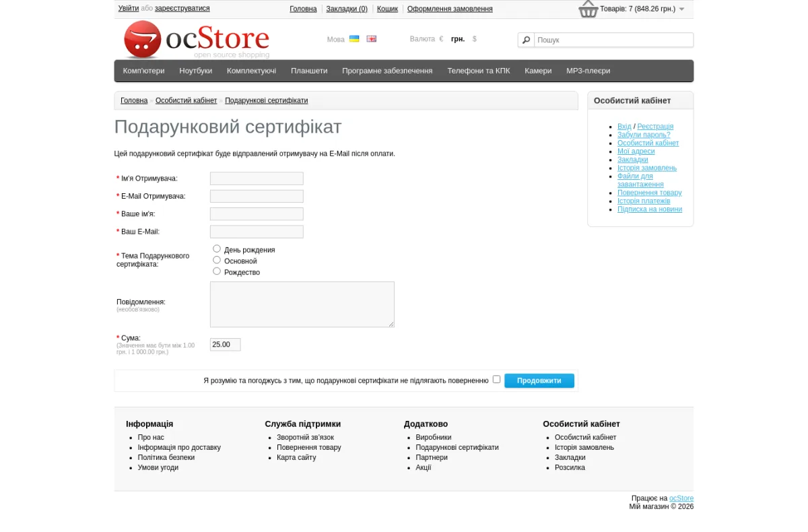Click the Ім'я Отримувача input field
This screenshot has width=808, height=532.
[x=257, y=178]
